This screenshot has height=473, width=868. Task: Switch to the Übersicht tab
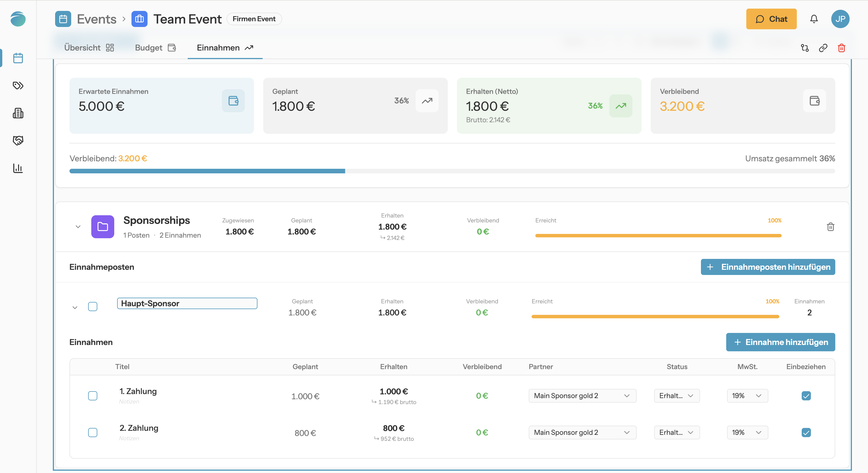[x=89, y=48]
